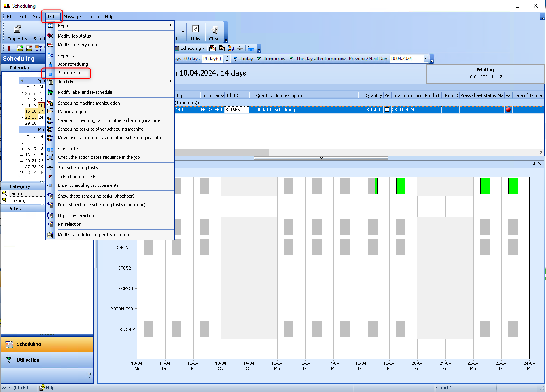The width and height of the screenshot is (546, 392).
Task: Open the Data menu
Action: [x=53, y=17]
